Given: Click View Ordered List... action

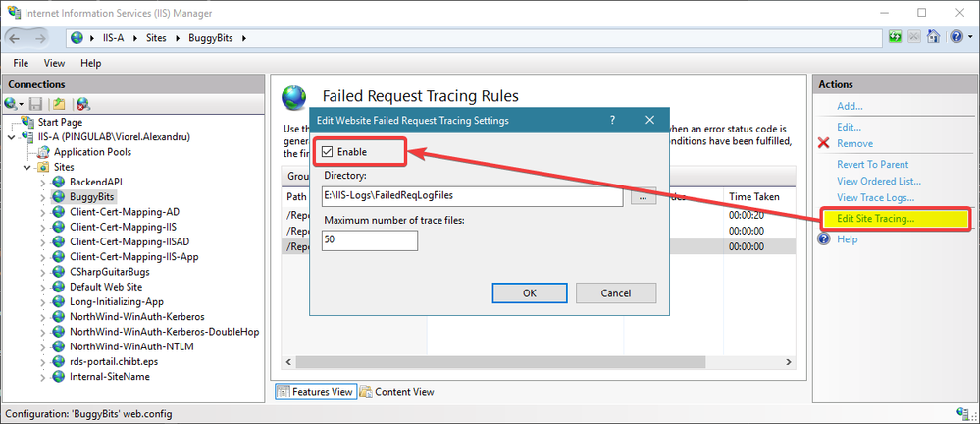Looking at the screenshot, I should point(879,182).
